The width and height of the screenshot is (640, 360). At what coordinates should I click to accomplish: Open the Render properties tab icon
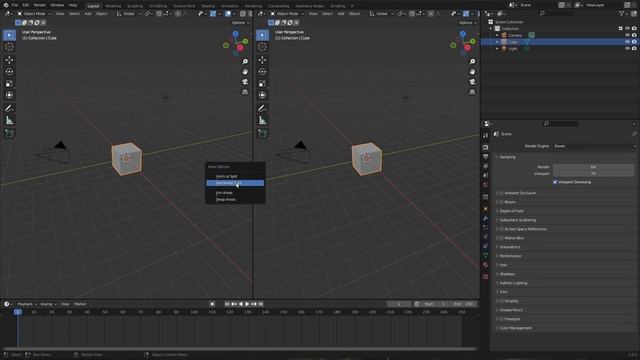[485, 147]
